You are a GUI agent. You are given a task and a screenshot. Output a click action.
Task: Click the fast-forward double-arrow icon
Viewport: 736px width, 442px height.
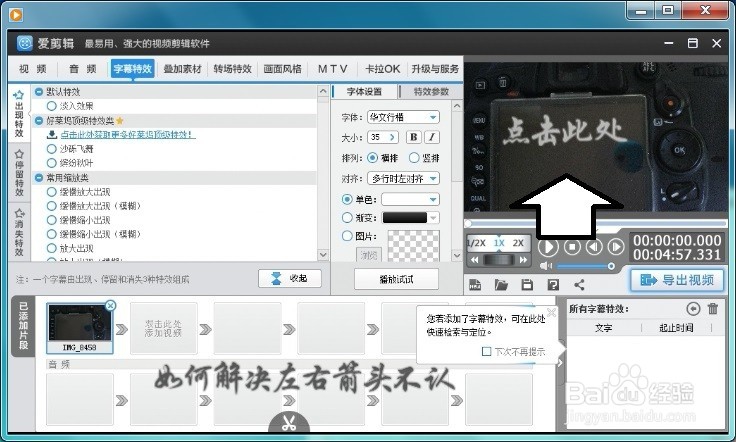523,259
